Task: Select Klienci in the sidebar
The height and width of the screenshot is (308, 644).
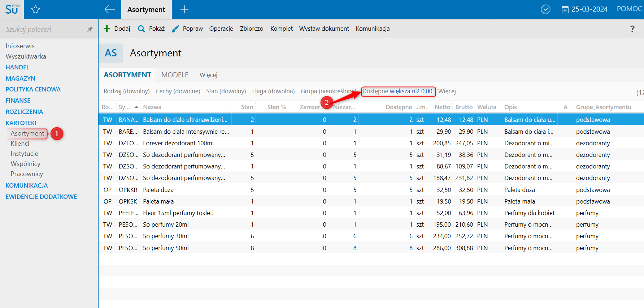Action: tap(20, 144)
